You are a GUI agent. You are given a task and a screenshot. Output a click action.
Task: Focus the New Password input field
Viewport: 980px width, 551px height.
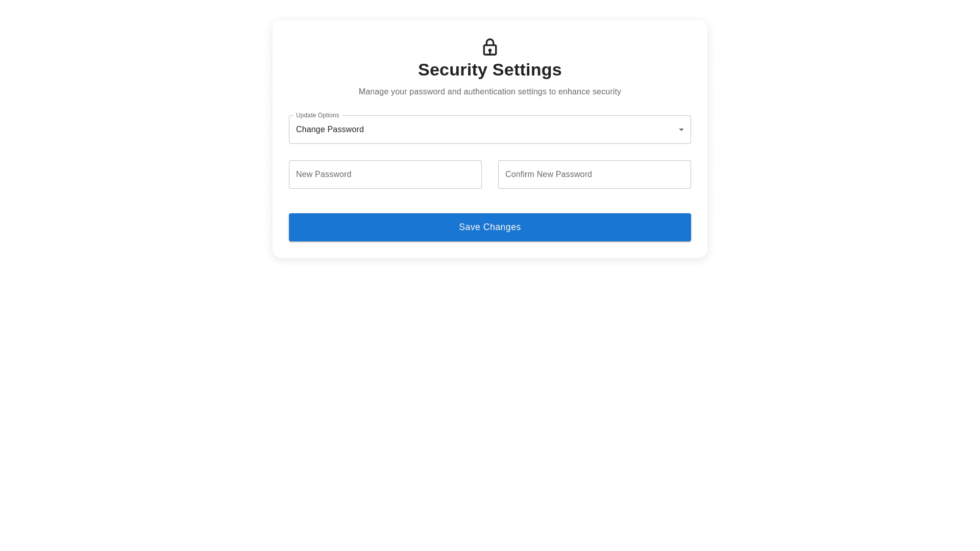[x=385, y=174]
